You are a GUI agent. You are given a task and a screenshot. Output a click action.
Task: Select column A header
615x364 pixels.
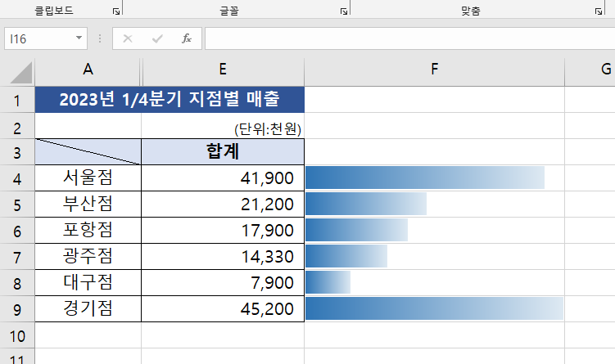[x=88, y=70]
